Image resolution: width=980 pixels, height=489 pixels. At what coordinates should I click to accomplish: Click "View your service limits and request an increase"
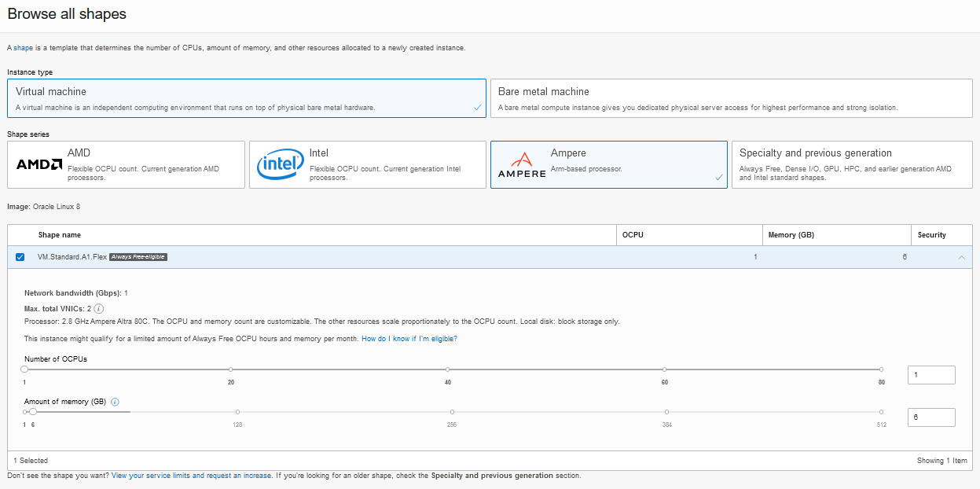pyautogui.click(x=190, y=476)
